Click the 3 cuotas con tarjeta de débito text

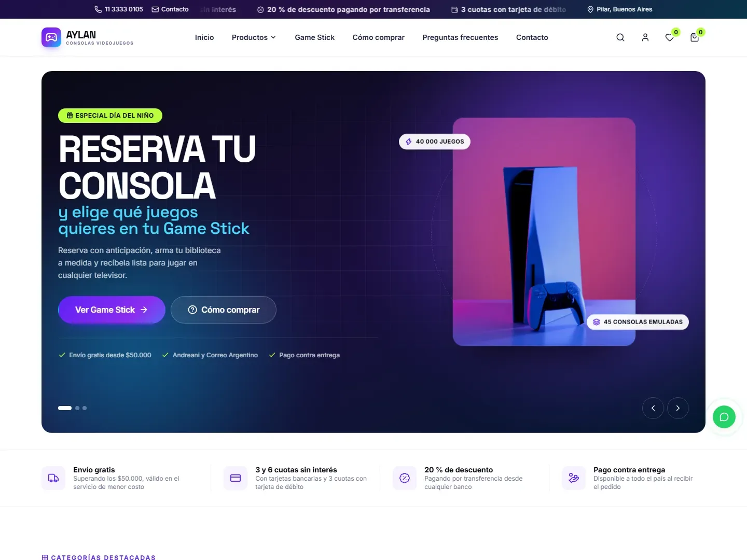click(514, 9)
